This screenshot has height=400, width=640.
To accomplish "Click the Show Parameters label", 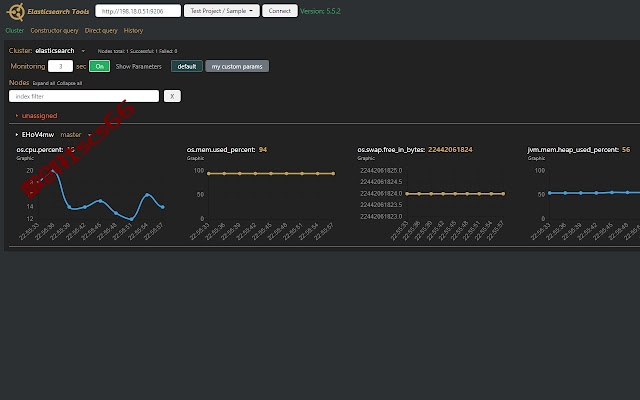I will 139,67.
